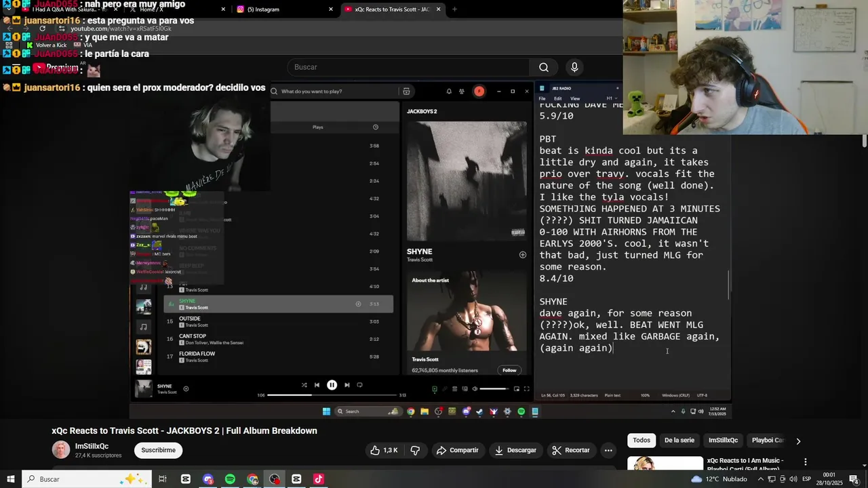Click the Windows taskbar Buscar search box
This screenshot has height=488, width=868.
point(88,479)
